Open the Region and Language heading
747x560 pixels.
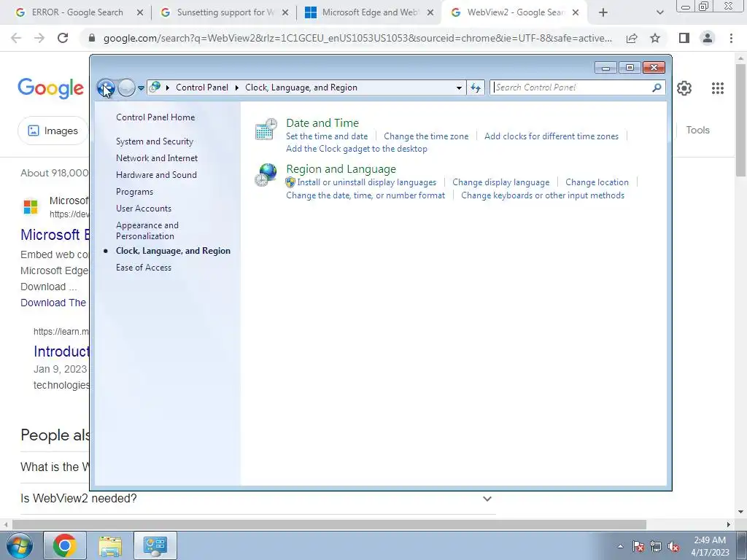pos(341,169)
